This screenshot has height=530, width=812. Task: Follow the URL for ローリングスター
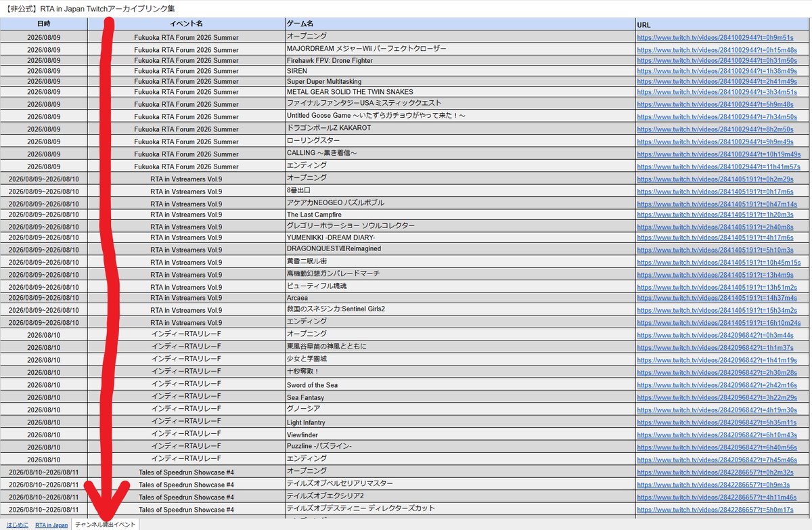(715, 141)
